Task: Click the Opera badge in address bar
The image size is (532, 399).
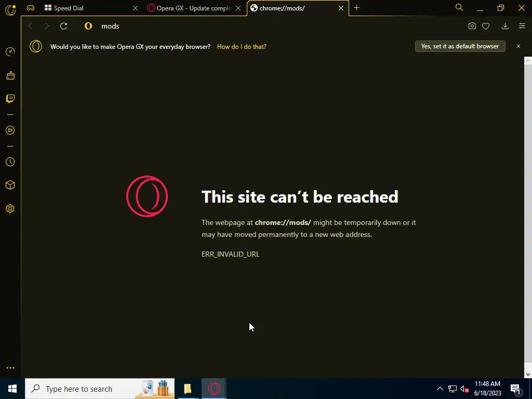Action: coord(88,26)
